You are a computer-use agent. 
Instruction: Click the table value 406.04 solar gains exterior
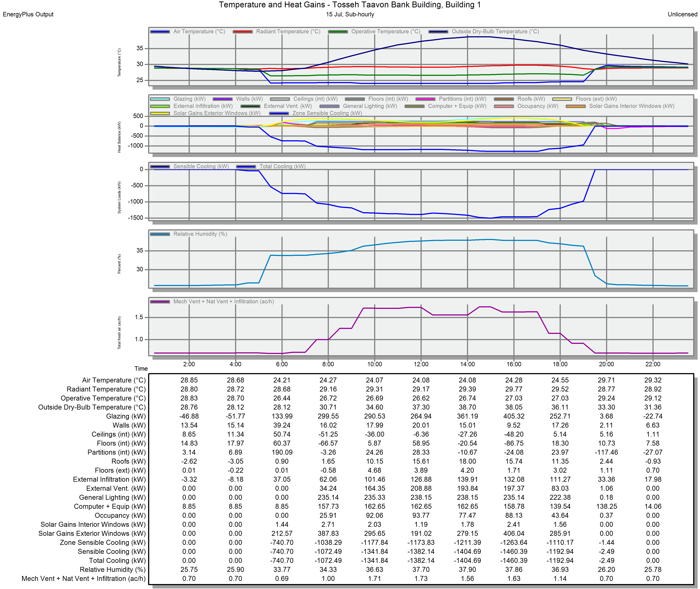(514, 534)
